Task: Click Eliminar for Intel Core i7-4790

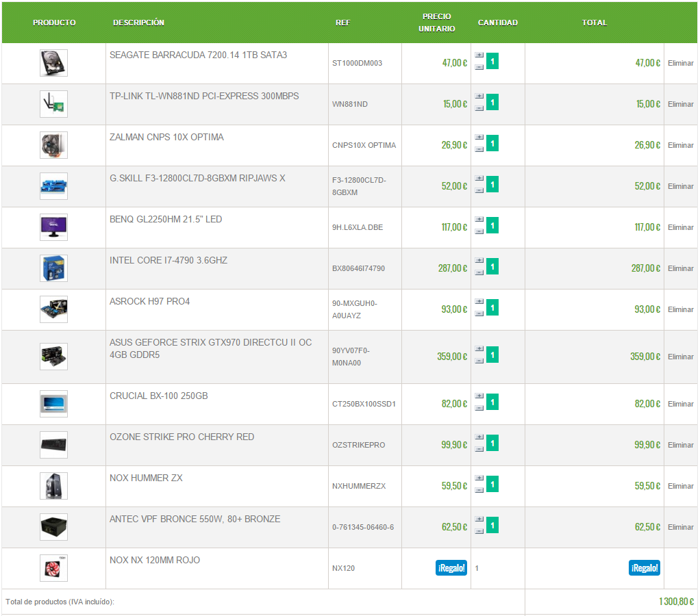Action: tap(680, 268)
